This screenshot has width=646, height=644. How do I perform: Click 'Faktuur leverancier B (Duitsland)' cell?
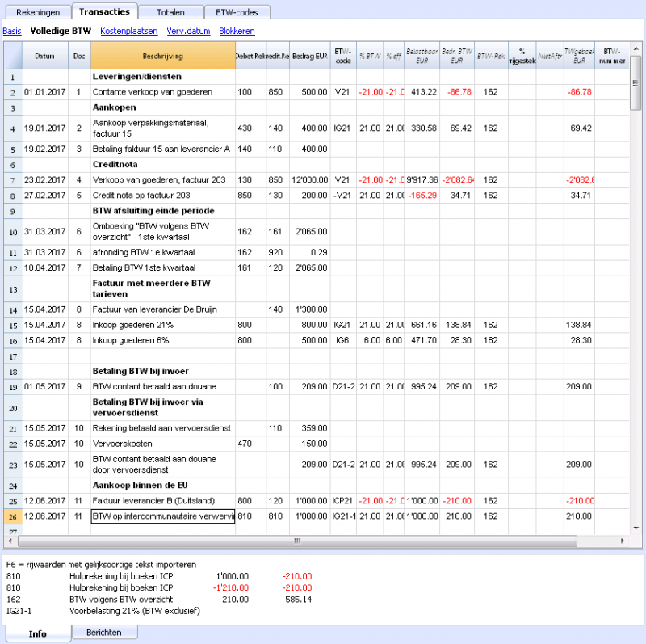[163, 500]
